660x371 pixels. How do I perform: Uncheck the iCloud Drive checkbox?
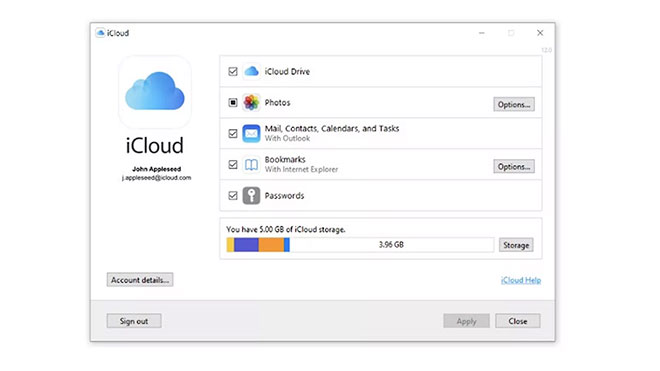tap(233, 71)
